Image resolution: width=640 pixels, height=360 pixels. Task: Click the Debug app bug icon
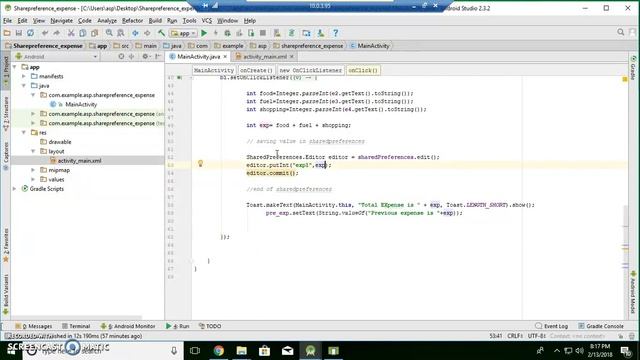(x=227, y=33)
